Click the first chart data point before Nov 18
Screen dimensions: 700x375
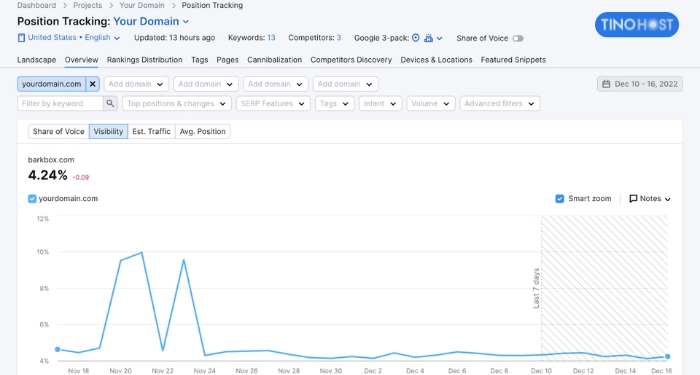click(x=58, y=349)
